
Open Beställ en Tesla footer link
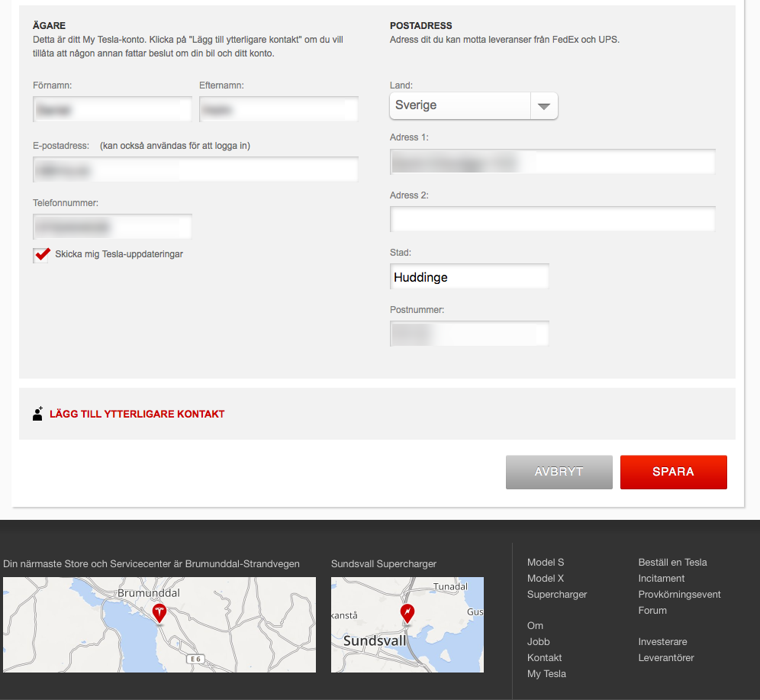pos(672,563)
